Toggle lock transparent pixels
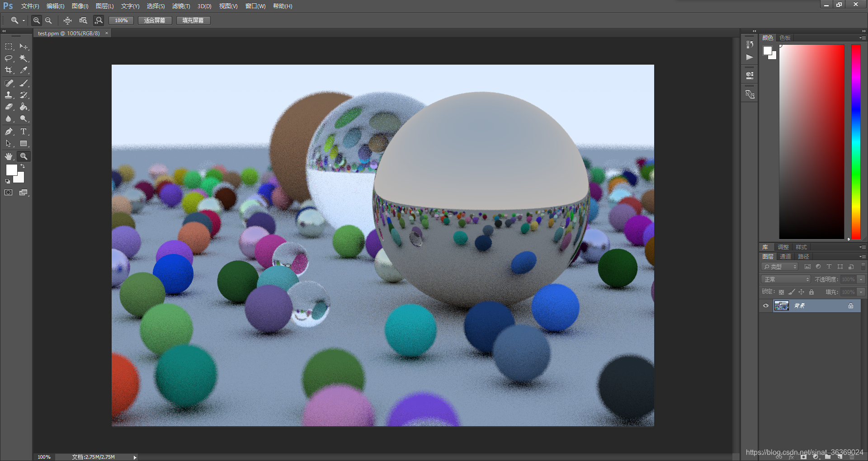Viewport: 868px width, 461px height. [781, 292]
